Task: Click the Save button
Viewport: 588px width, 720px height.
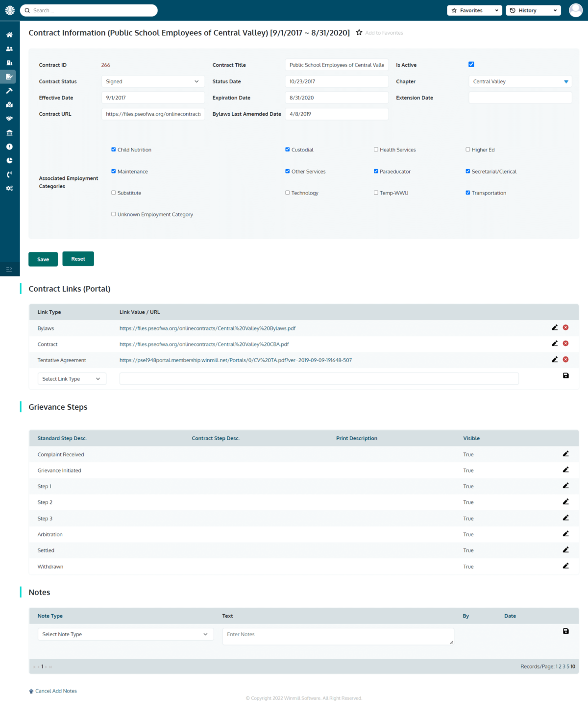Action: click(43, 259)
